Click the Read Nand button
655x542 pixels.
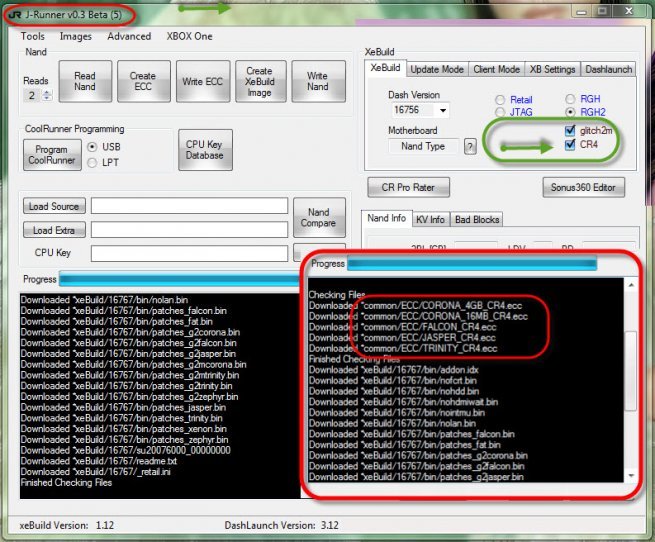click(x=85, y=81)
